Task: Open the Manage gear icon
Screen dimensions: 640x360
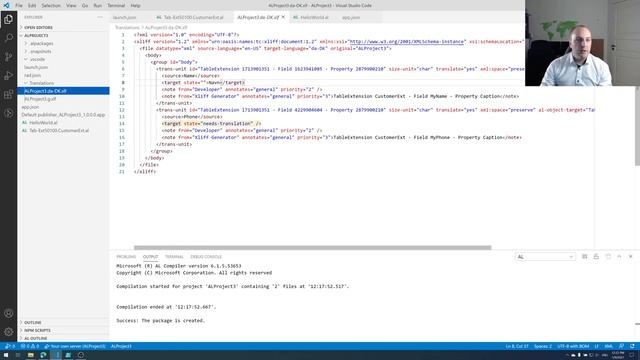Action: [x=9, y=332]
